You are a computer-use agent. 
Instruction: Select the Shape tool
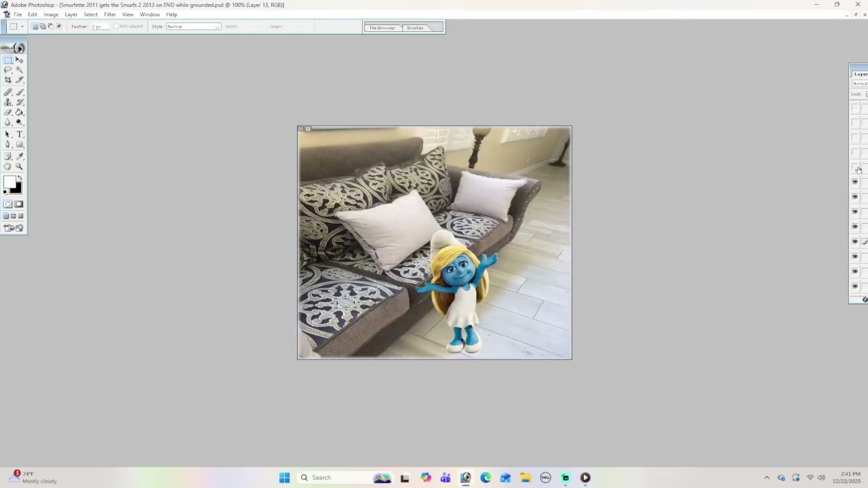coord(20,144)
